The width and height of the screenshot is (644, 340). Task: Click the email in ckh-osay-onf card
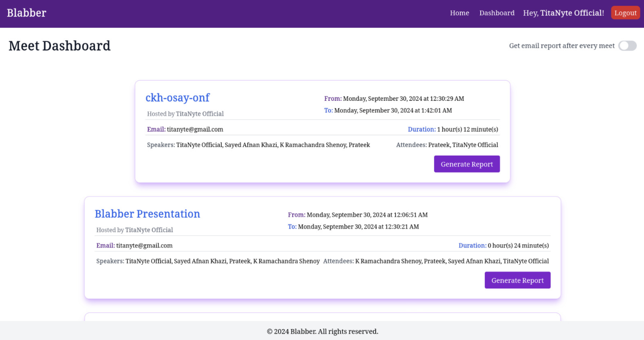click(195, 129)
